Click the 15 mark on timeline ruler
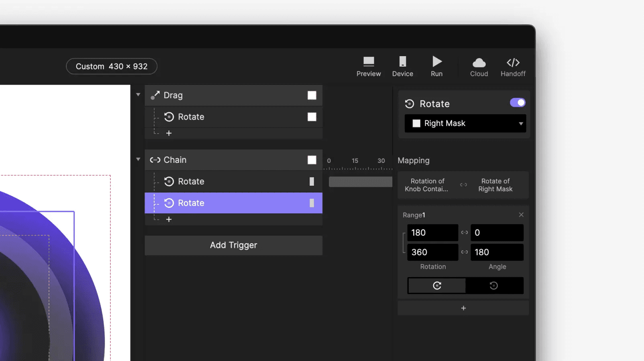Screen dimensions: 644x361 [355, 160]
